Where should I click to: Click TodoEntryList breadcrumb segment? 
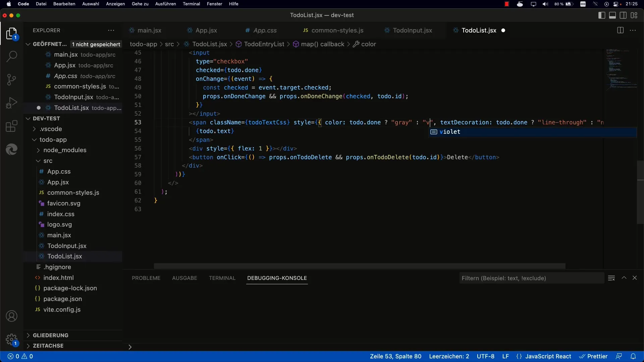tap(264, 44)
